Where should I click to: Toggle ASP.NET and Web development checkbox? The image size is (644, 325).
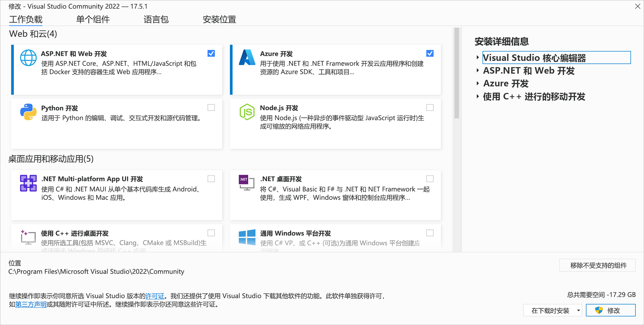pyautogui.click(x=211, y=53)
